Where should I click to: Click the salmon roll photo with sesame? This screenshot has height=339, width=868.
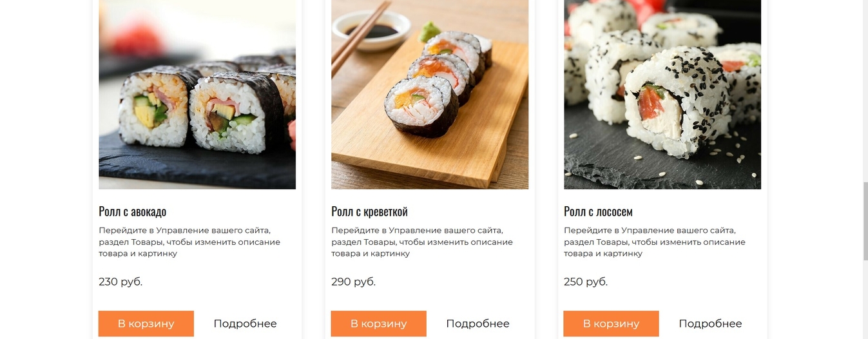point(662,94)
